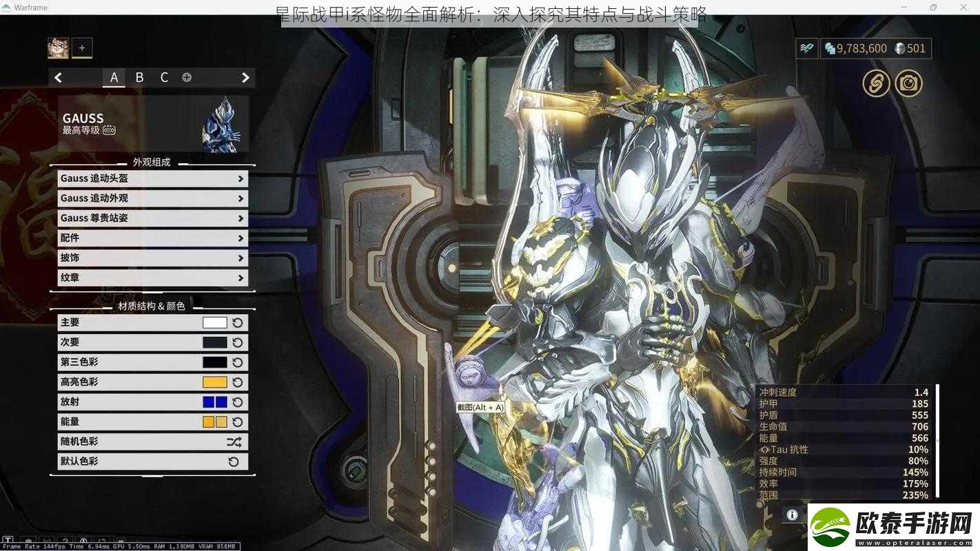Open Captura camera mode icon
Screen dimensions: 980x551
coord(908,83)
